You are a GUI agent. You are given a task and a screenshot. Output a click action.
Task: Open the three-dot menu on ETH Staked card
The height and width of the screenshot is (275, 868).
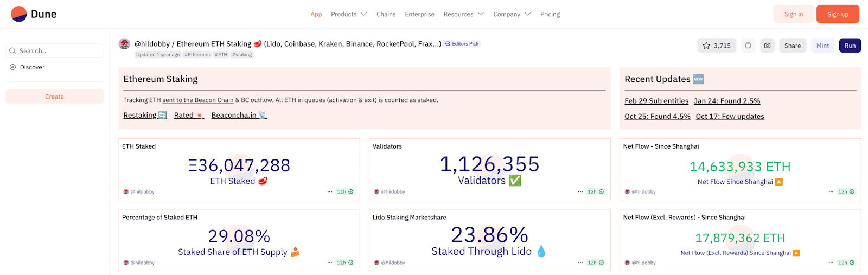click(330, 191)
